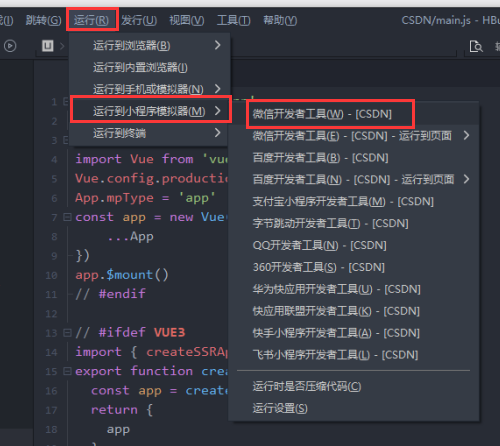Collapse the code fold at line 13
500x446 pixels.
67,333
